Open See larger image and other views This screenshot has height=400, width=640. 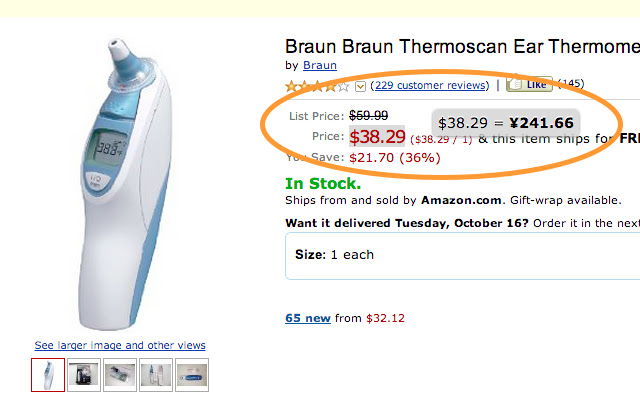coord(120,345)
